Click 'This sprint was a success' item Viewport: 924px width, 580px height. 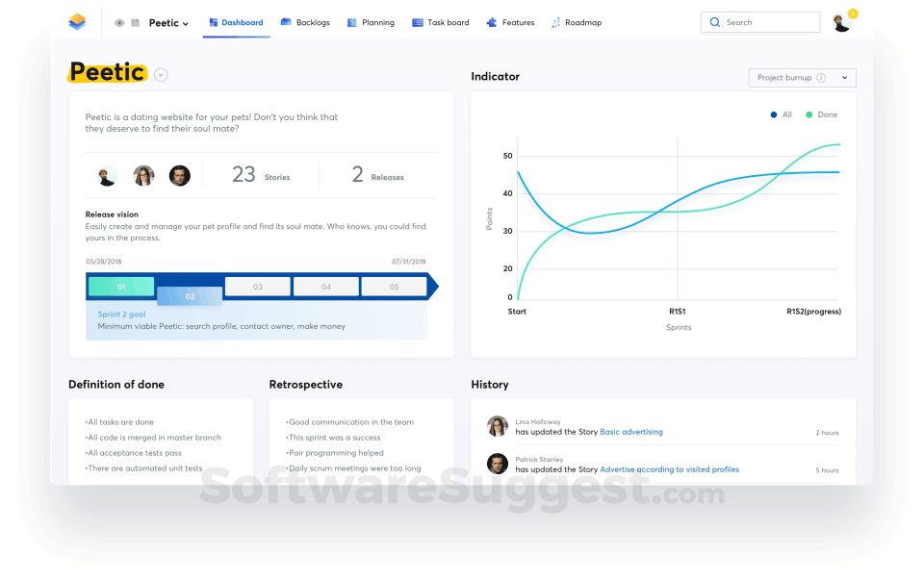coord(334,438)
